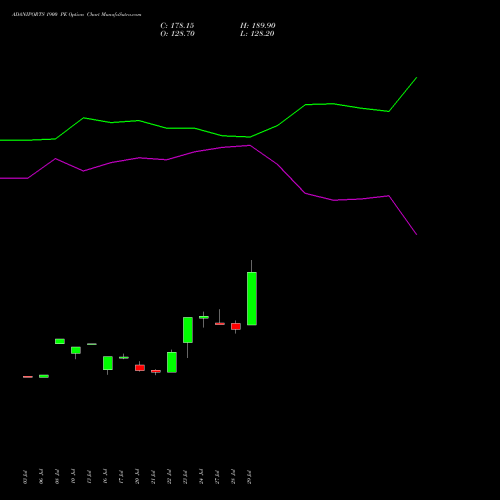
Task: Click the 24 Jul date label
Action: 201,477
